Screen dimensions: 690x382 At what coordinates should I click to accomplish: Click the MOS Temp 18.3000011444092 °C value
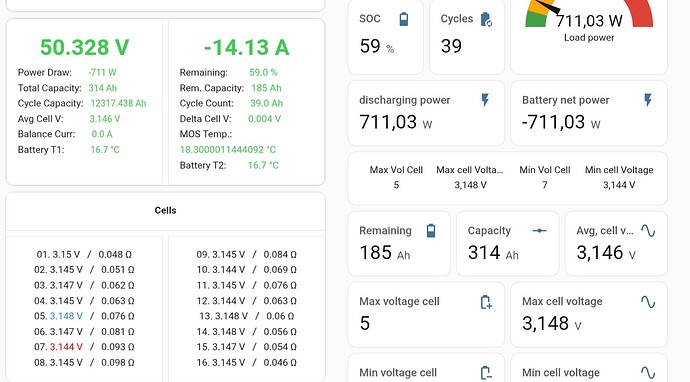(228, 150)
